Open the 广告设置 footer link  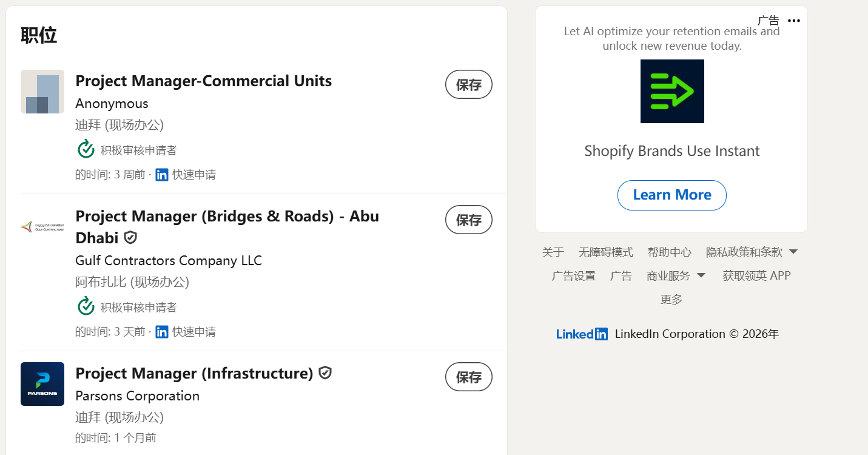click(x=574, y=275)
